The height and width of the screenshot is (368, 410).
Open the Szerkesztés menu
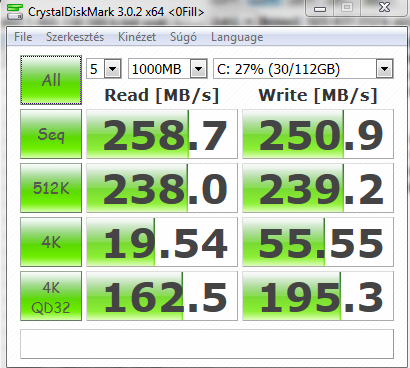[75, 37]
